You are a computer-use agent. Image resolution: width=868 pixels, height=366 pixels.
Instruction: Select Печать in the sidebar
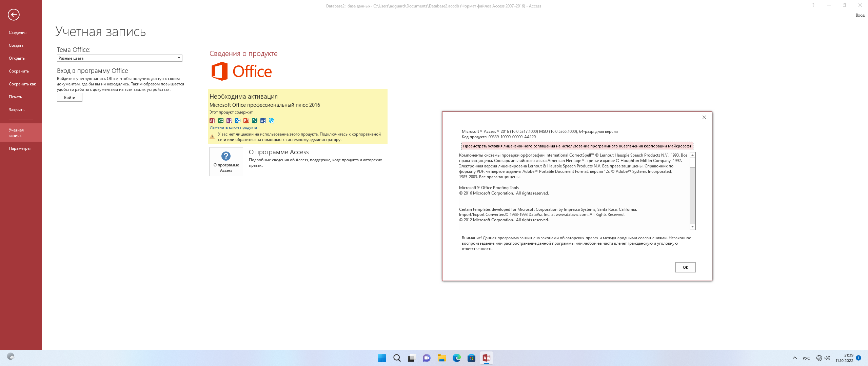tap(16, 97)
